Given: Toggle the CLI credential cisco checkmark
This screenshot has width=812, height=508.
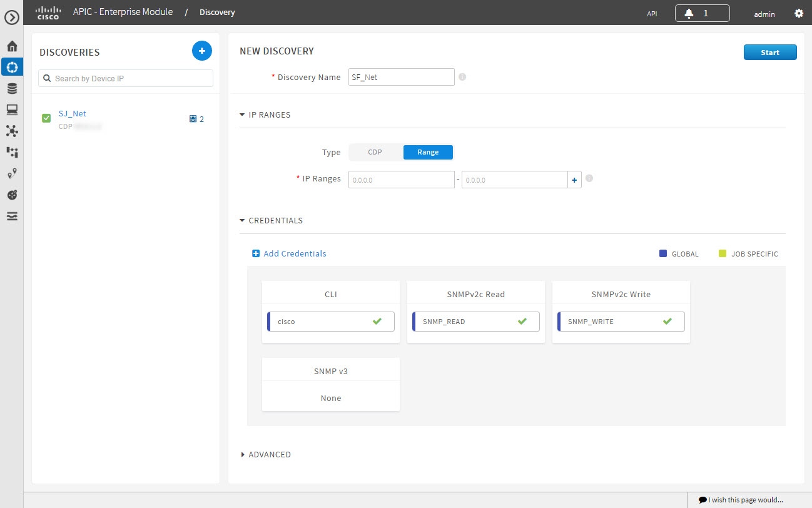Looking at the screenshot, I should point(377,321).
